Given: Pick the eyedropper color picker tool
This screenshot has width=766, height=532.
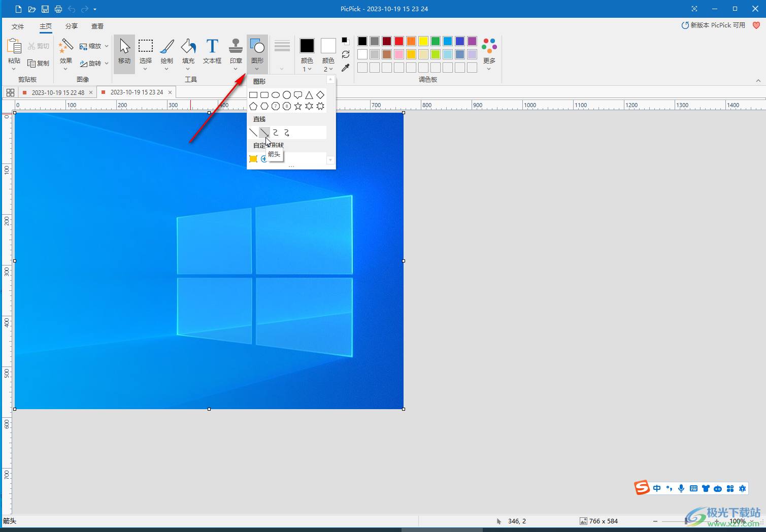Looking at the screenshot, I should pyautogui.click(x=346, y=68).
